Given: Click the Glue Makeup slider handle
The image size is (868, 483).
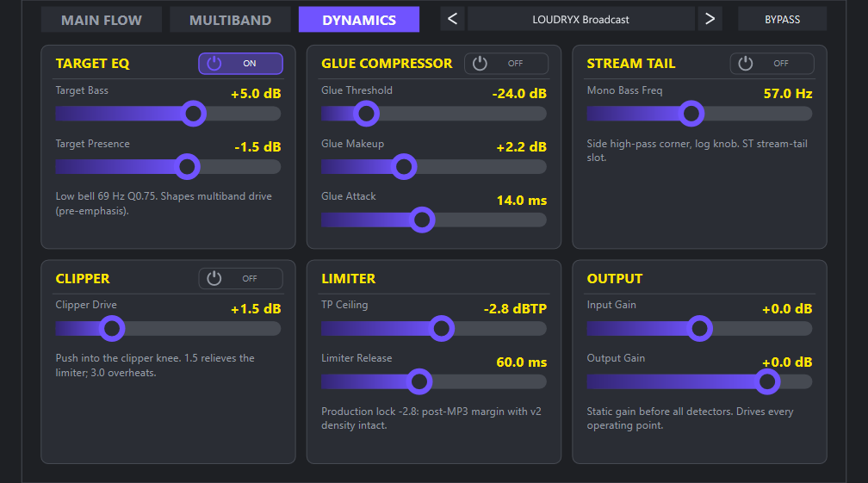Looking at the screenshot, I should pos(404,166).
